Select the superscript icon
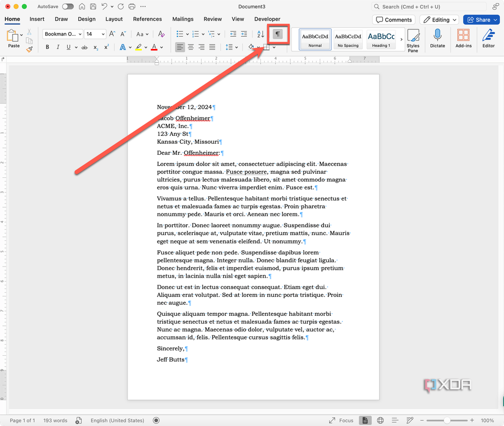504x426 pixels. (106, 47)
